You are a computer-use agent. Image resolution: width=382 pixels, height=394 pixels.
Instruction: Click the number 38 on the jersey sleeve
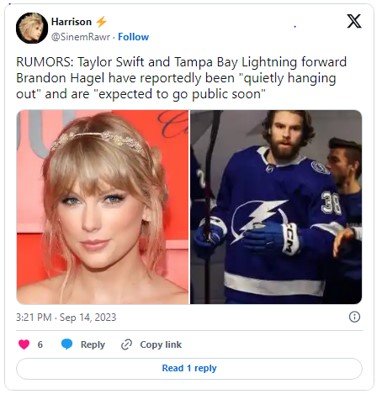pos(331,203)
